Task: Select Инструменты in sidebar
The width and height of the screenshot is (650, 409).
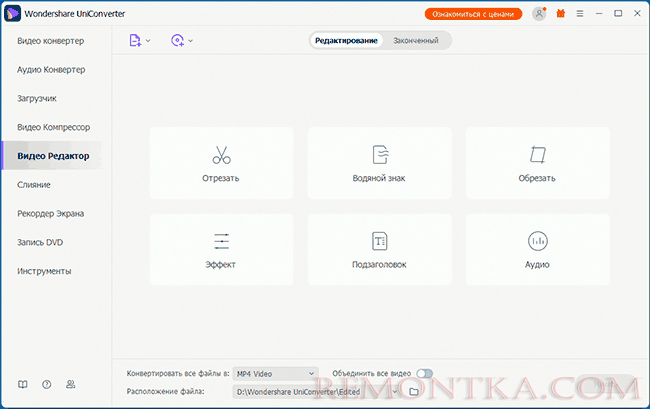Action: pyautogui.click(x=44, y=271)
